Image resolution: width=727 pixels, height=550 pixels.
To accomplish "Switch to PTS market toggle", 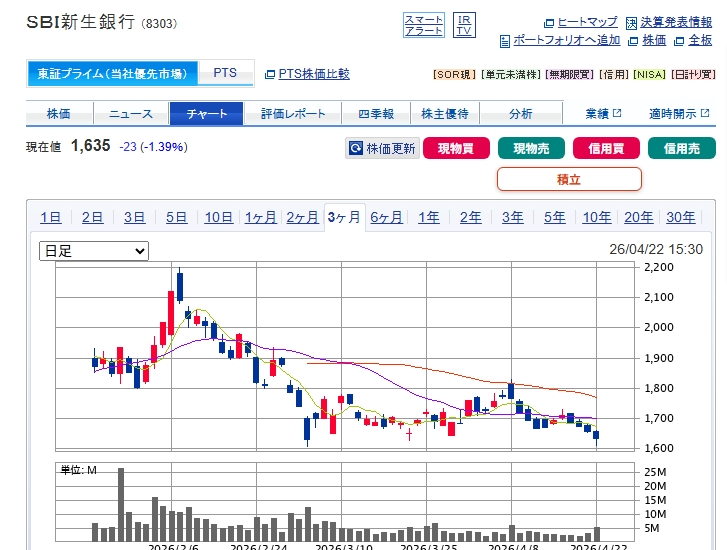I will [x=225, y=74].
